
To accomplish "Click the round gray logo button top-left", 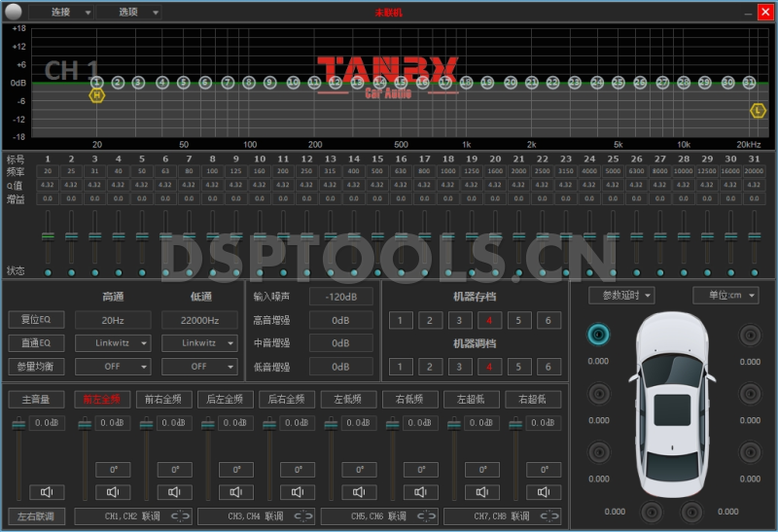I will (x=14, y=12).
